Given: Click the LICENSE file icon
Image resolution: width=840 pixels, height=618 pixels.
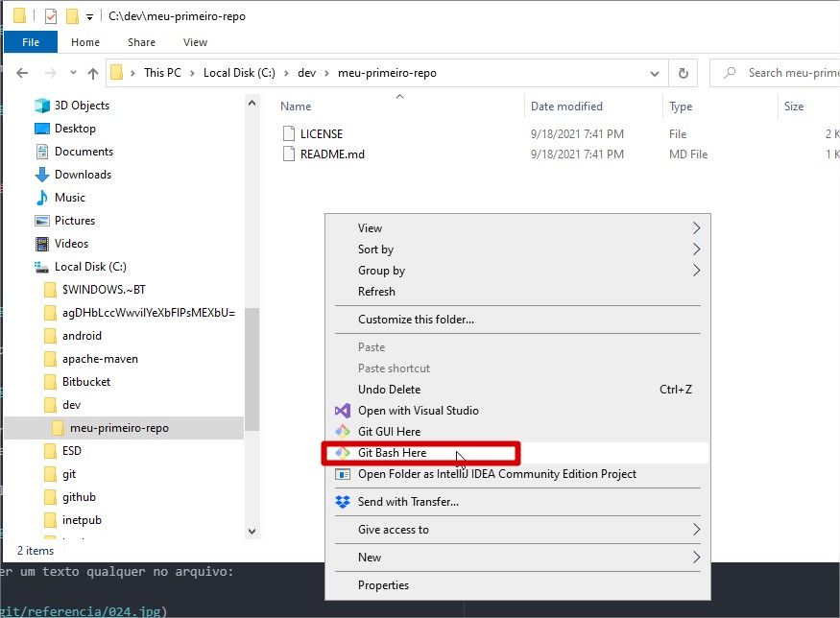Looking at the screenshot, I should click(289, 133).
